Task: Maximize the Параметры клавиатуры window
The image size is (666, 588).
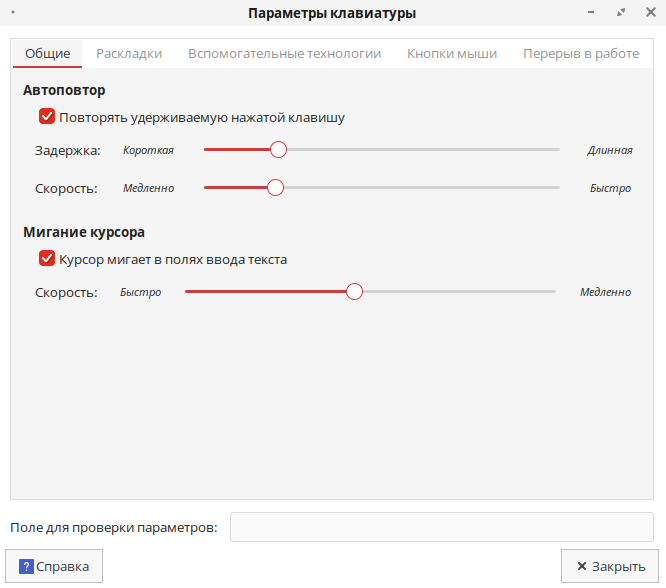Action: 622,13
